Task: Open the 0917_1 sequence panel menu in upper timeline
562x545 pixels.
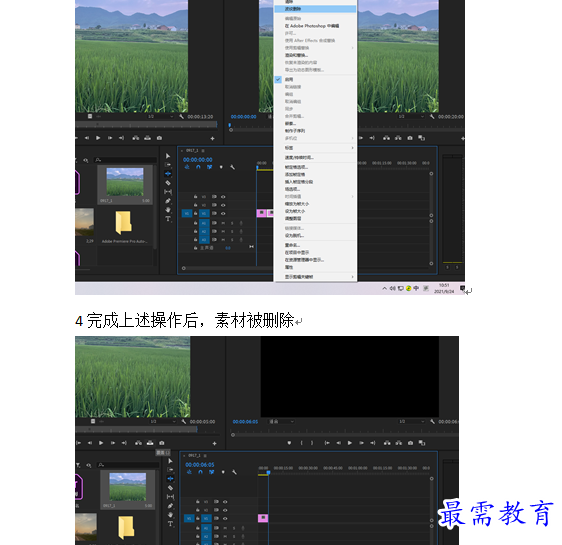Action: tap(203, 150)
